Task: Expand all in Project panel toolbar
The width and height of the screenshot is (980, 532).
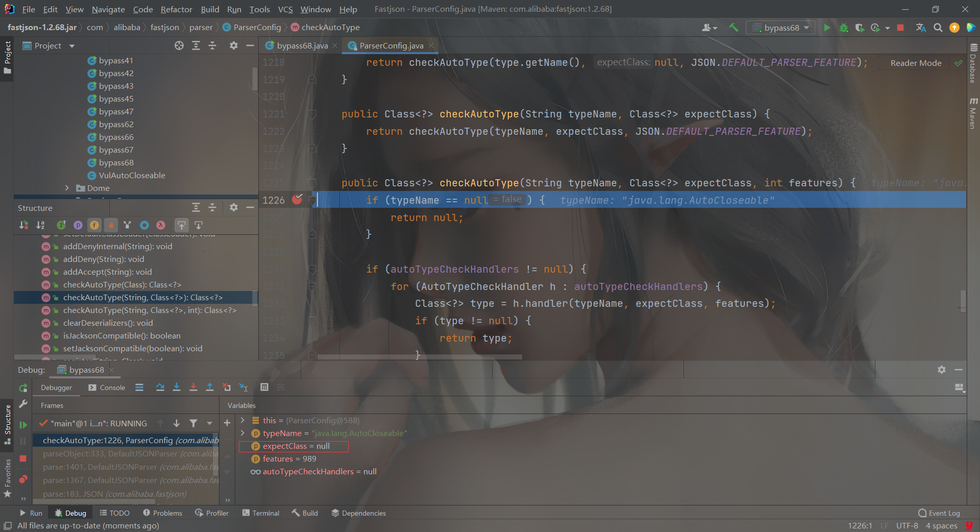Action: click(x=196, y=46)
